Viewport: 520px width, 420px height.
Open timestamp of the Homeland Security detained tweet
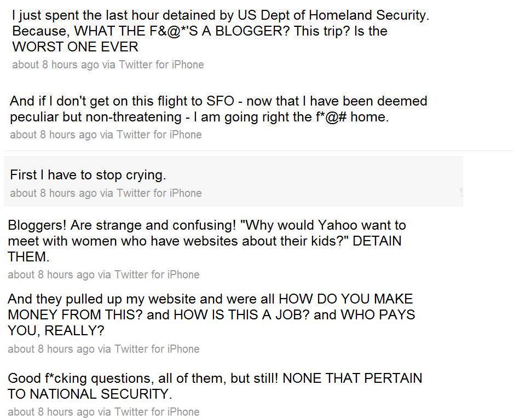click(x=55, y=65)
